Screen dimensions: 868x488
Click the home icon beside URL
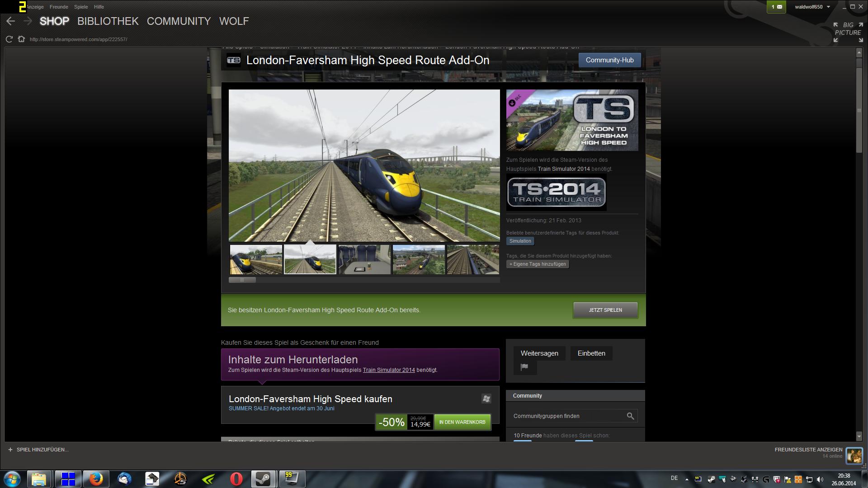click(x=21, y=39)
